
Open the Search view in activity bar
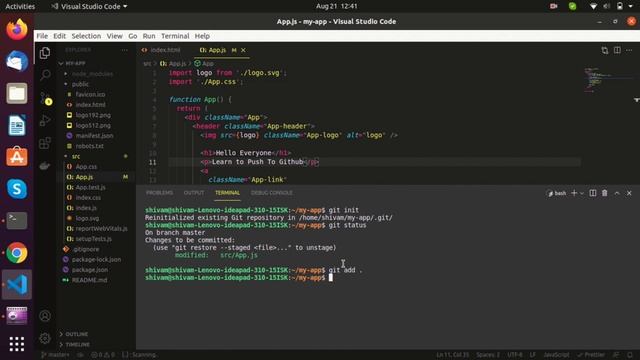click(x=45, y=75)
